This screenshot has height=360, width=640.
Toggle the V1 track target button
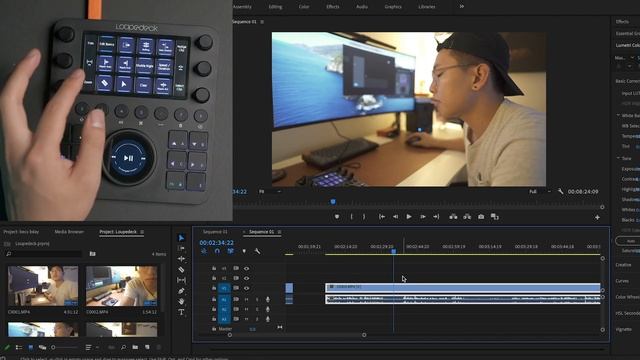[x=224, y=288]
